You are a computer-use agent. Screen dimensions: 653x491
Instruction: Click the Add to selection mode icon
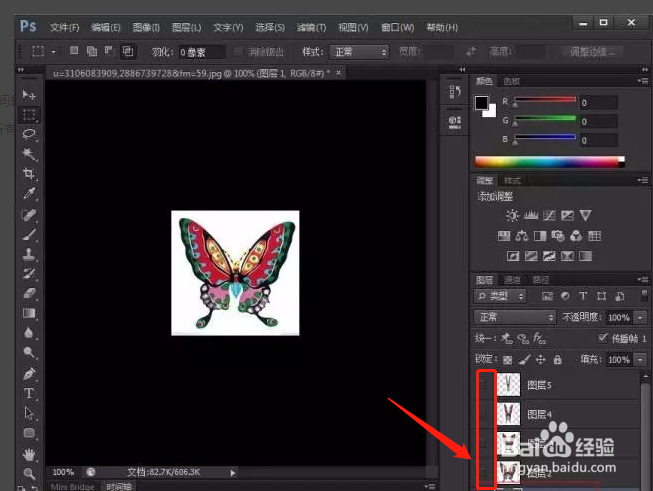92,51
